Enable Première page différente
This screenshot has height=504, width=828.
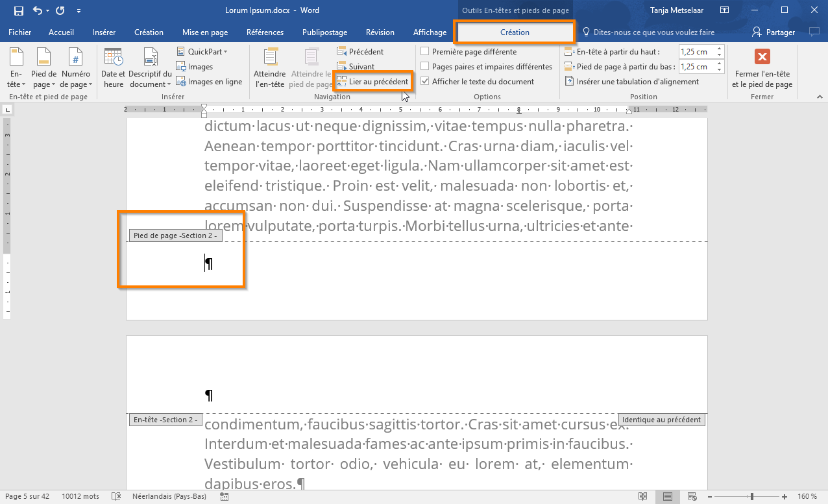click(469, 51)
